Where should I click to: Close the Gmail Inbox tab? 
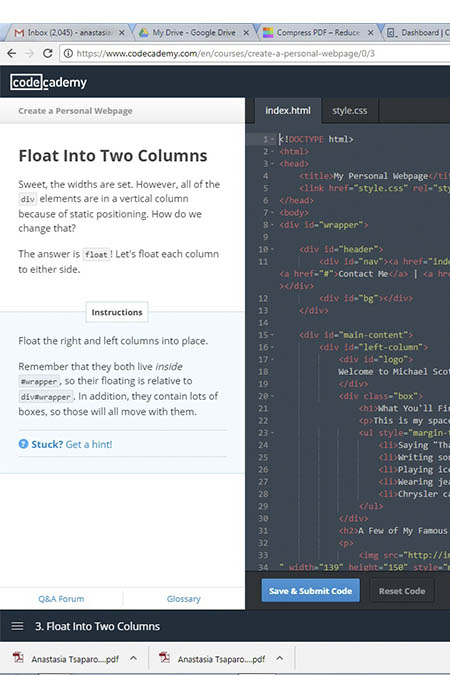pyautogui.click(x=122, y=33)
